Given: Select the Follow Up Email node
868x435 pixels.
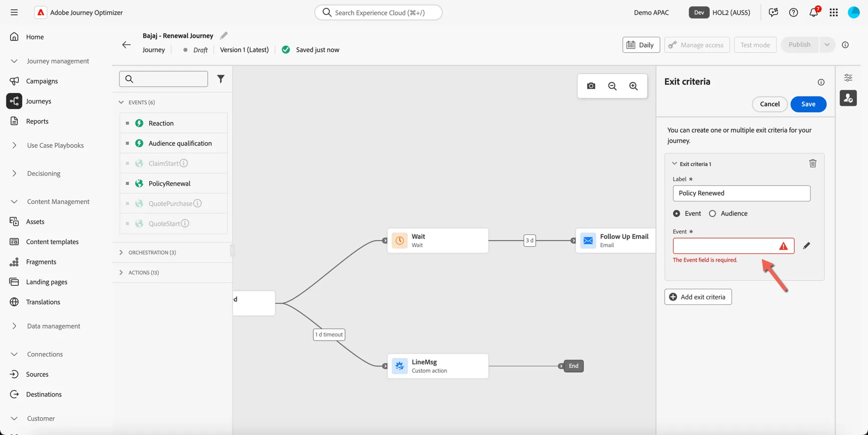Looking at the screenshot, I should coord(615,241).
